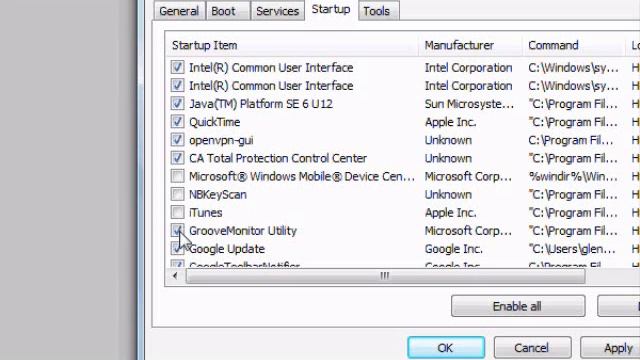The image size is (640, 360).
Task: Click the horizontal scrollbar left arrow
Action: pos(175,276)
